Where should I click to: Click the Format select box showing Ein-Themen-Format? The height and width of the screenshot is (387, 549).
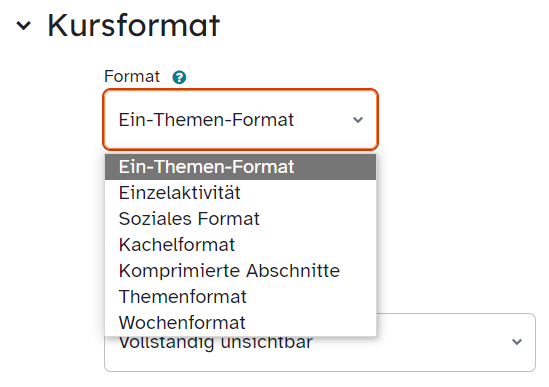coord(241,120)
